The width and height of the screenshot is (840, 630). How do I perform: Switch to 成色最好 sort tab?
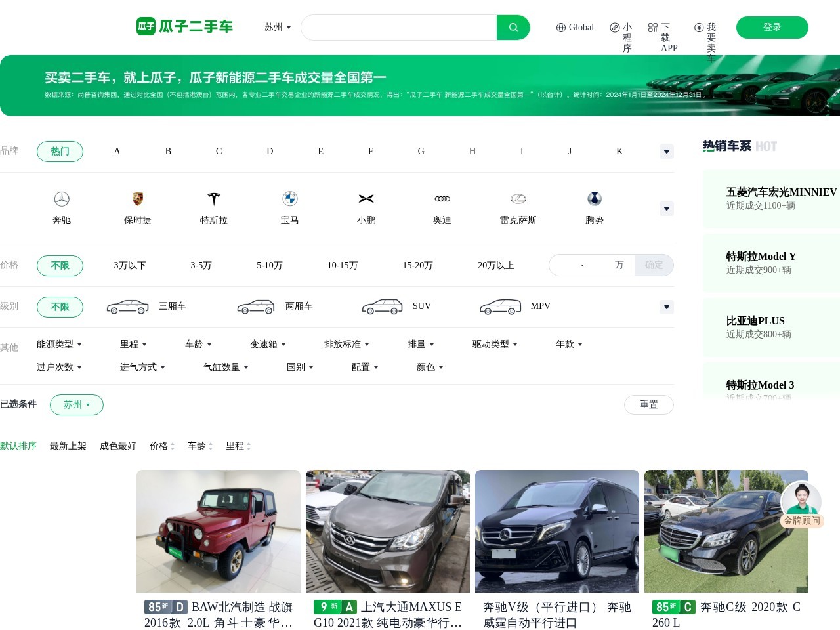pyautogui.click(x=118, y=446)
